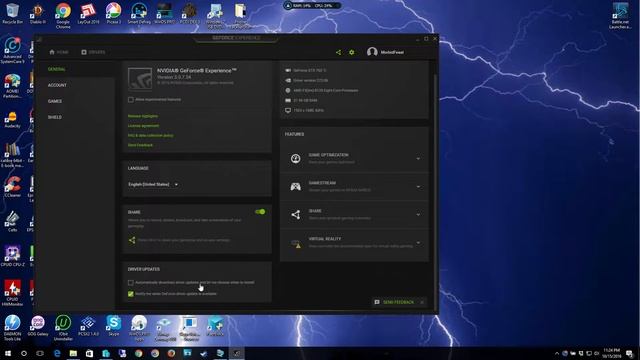
Task: Uncheck notify when driver update available
Action: [x=131, y=294]
